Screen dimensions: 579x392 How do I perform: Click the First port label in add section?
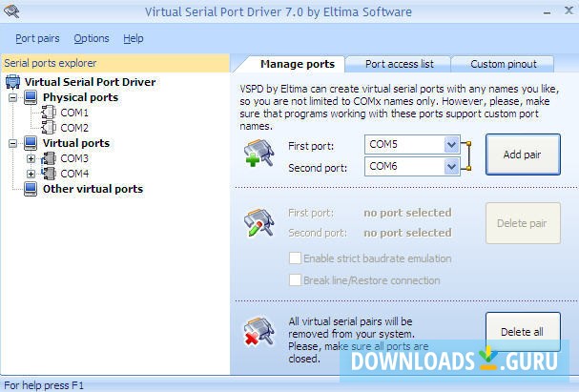pos(311,146)
